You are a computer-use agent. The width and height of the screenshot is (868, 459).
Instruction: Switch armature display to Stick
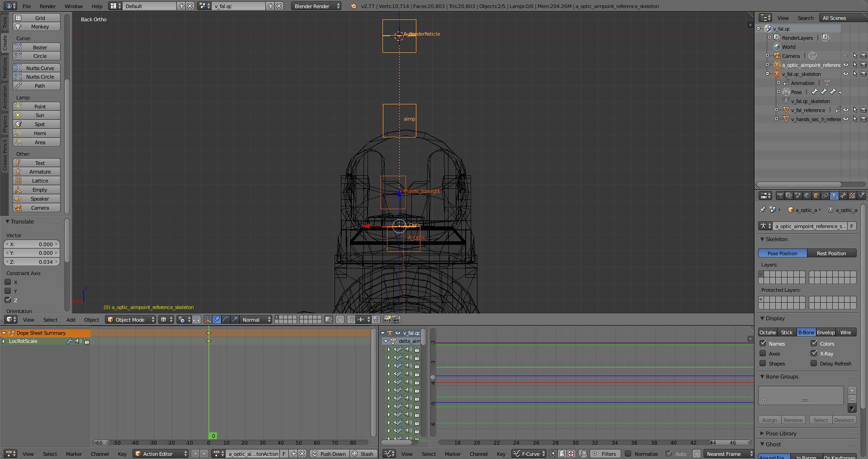787,333
